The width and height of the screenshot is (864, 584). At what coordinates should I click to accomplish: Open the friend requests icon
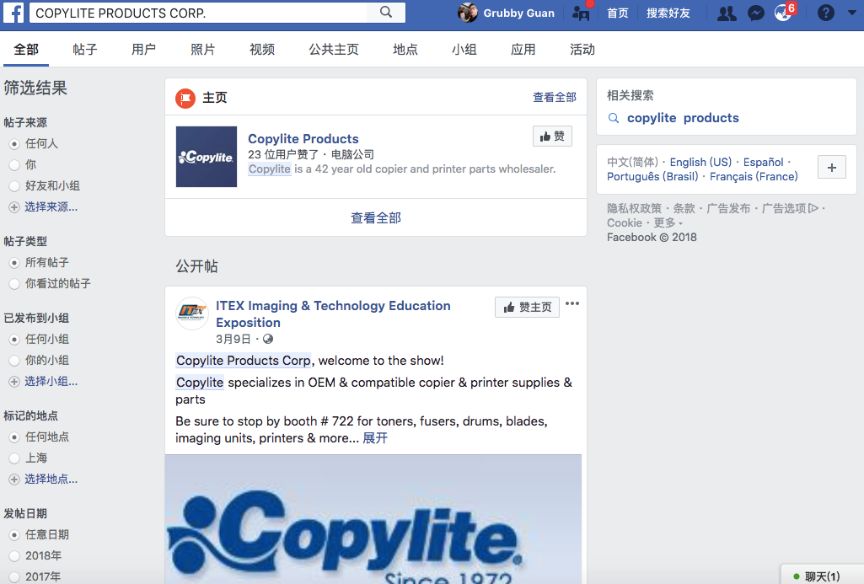tap(727, 13)
